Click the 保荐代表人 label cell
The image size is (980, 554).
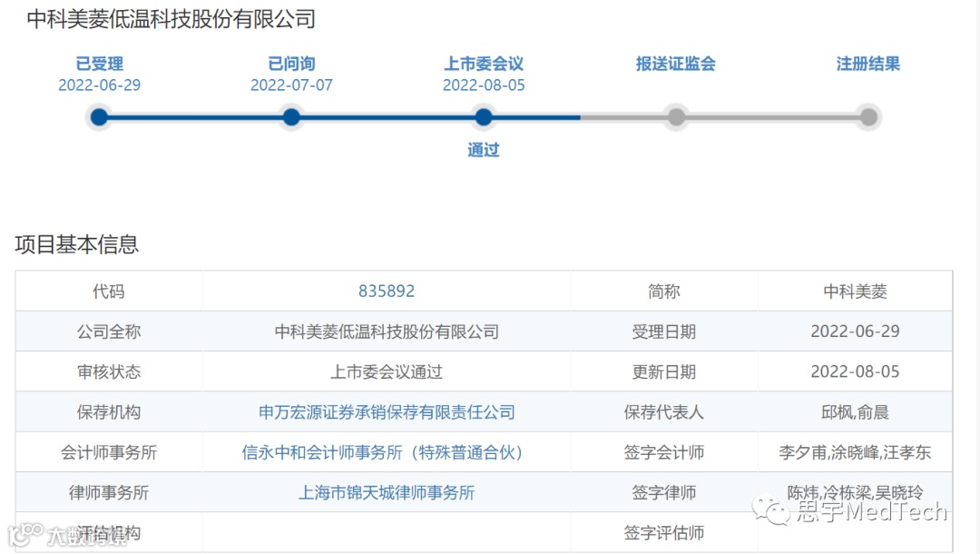(x=663, y=412)
